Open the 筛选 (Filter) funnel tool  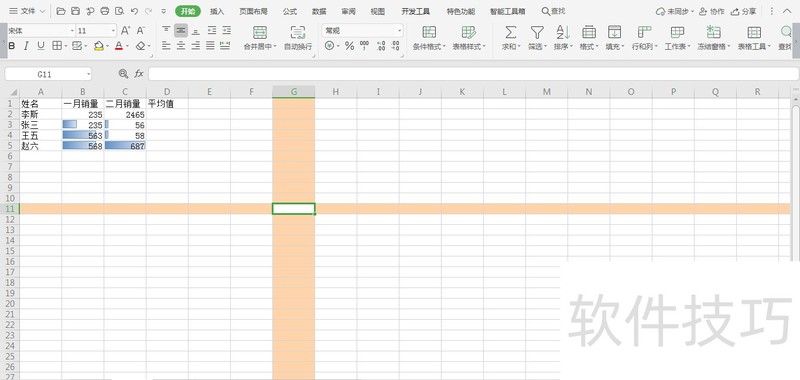(x=536, y=33)
